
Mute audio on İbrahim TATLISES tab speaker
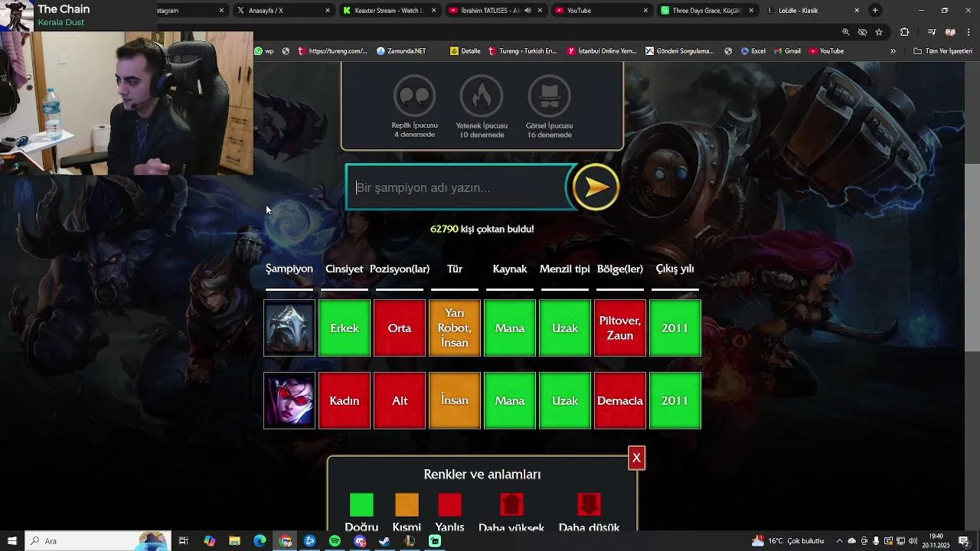click(x=528, y=11)
